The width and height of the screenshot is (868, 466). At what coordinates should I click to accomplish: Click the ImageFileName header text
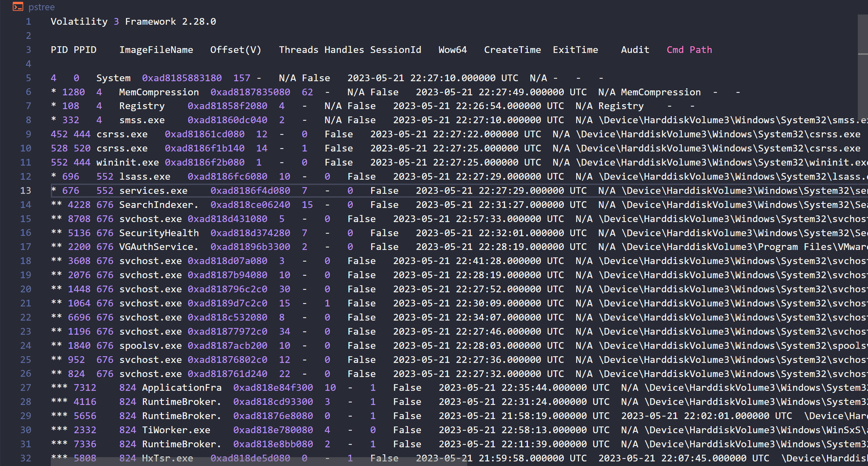tap(156, 50)
